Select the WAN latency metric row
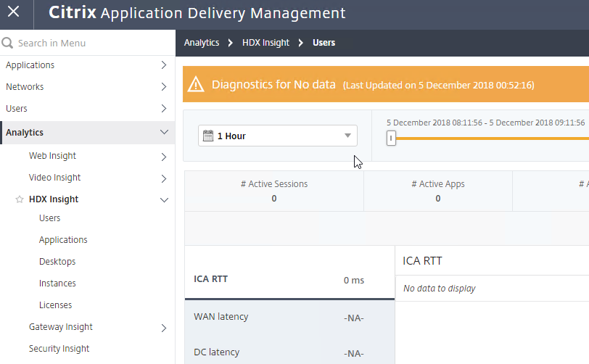 pos(289,318)
